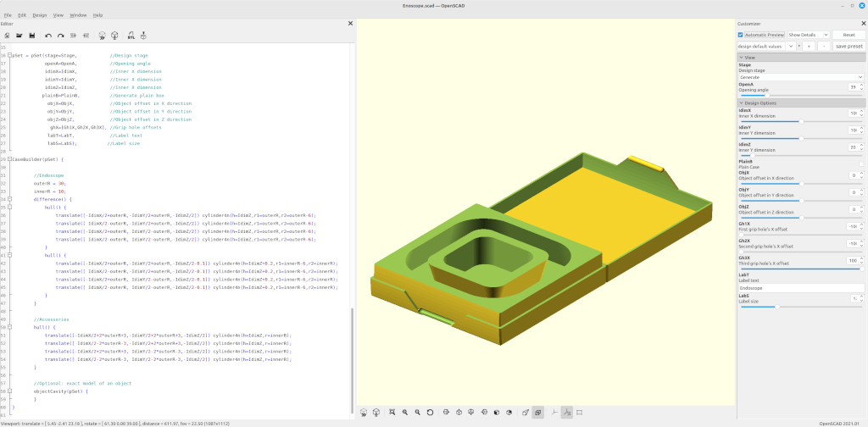This screenshot has height=427, width=868.
Task: Click the save preset button
Action: tap(849, 47)
